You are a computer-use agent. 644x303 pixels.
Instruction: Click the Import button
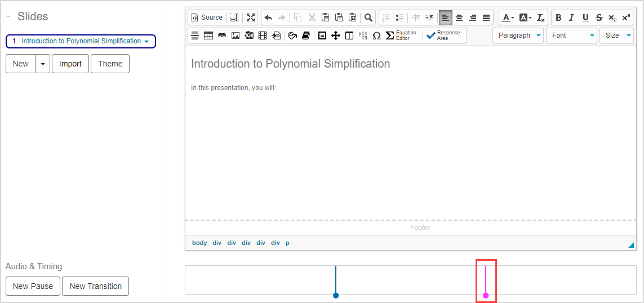coord(70,64)
